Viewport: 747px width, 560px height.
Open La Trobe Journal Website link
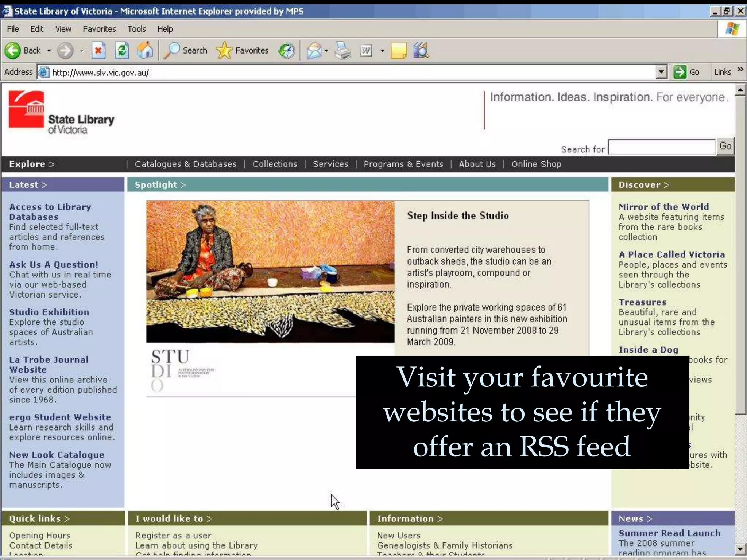(x=49, y=365)
